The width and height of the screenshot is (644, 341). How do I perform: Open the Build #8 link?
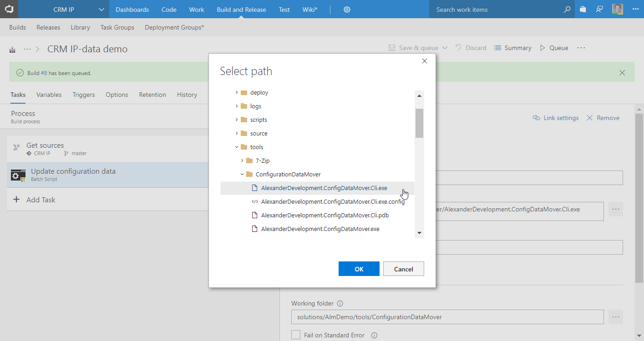[x=44, y=73]
